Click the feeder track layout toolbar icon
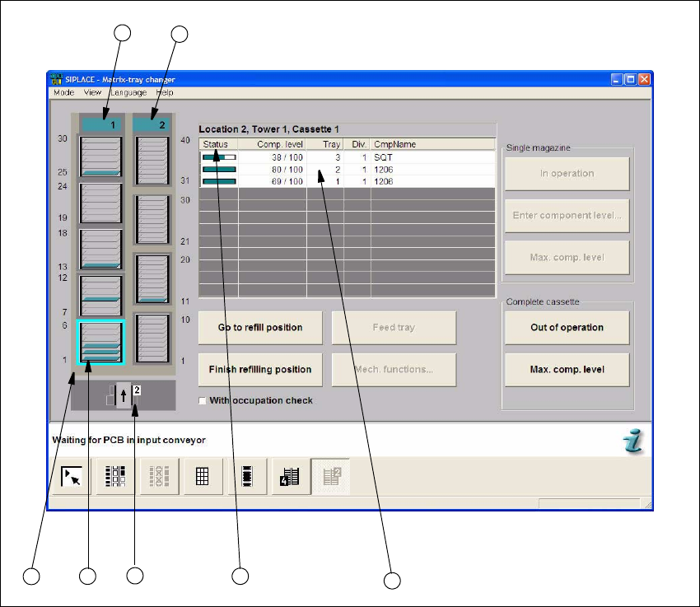This screenshot has width=700, height=607. click(x=114, y=478)
